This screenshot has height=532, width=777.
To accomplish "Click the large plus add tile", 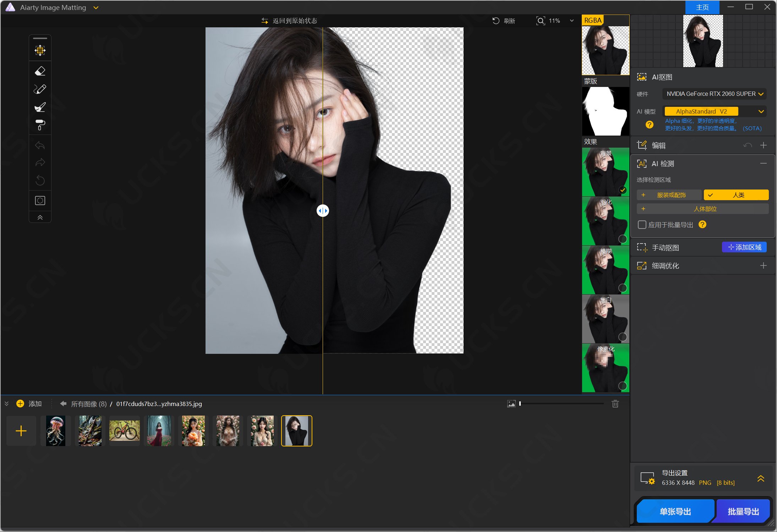I will point(21,431).
